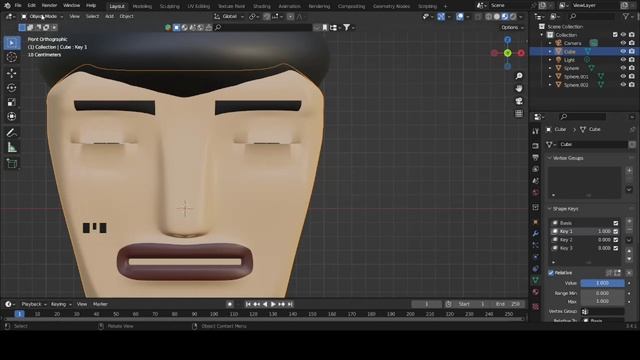Open timeline Marker menu
Viewport: 640px width, 360px height.
tap(100, 304)
